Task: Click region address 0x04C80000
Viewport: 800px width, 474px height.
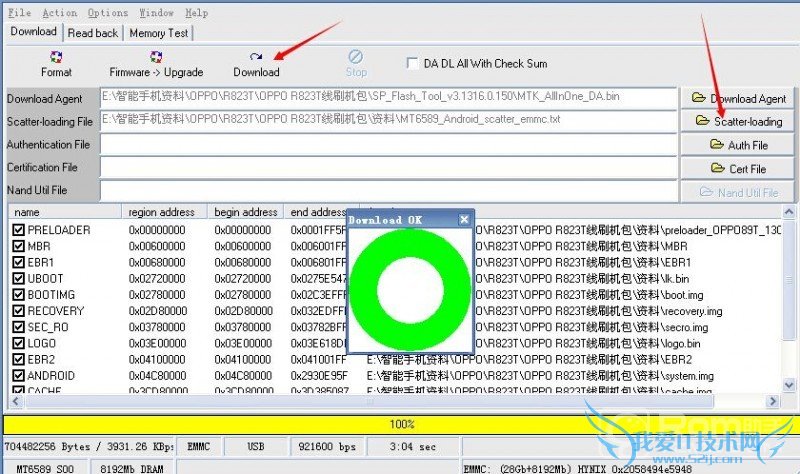Action: pos(158,376)
